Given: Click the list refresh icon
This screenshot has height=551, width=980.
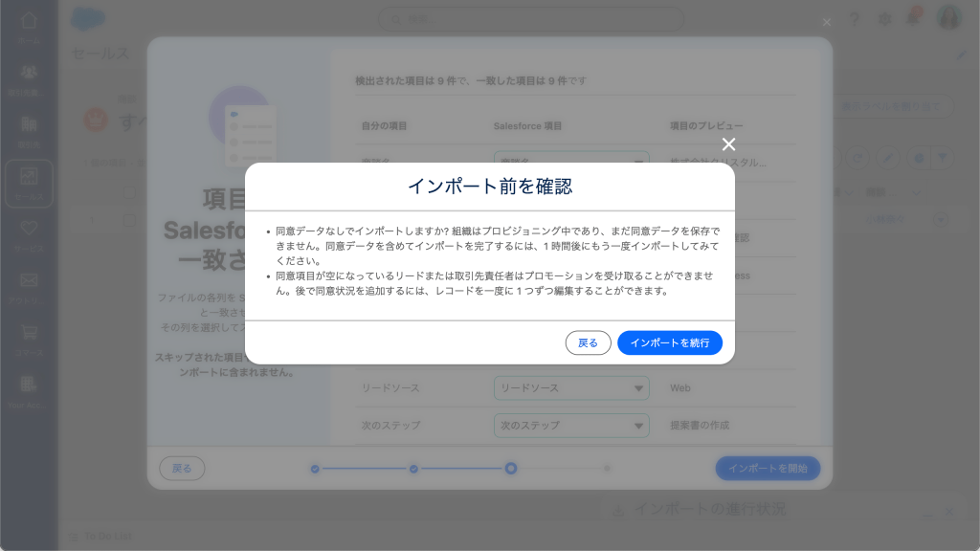Looking at the screenshot, I should point(857,158).
